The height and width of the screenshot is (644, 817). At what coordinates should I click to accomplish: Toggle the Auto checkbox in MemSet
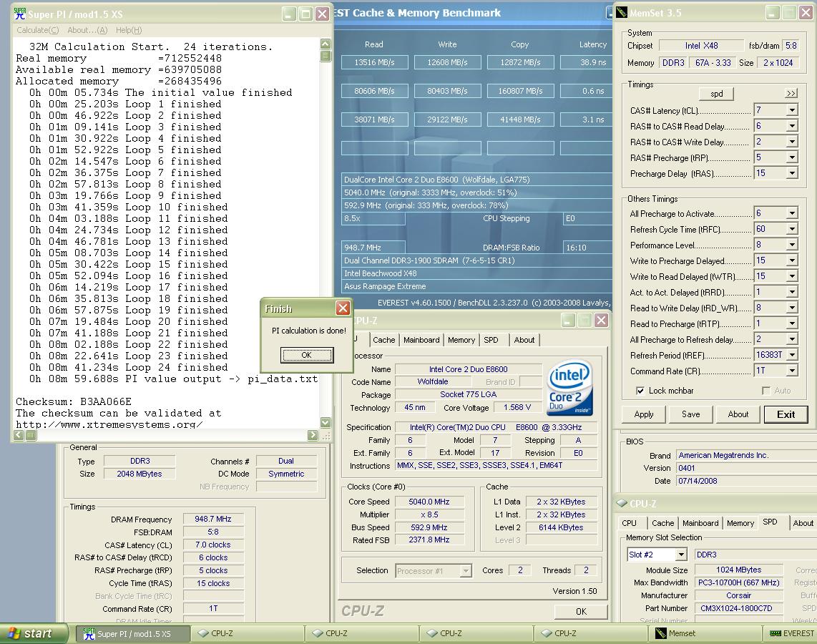766,390
